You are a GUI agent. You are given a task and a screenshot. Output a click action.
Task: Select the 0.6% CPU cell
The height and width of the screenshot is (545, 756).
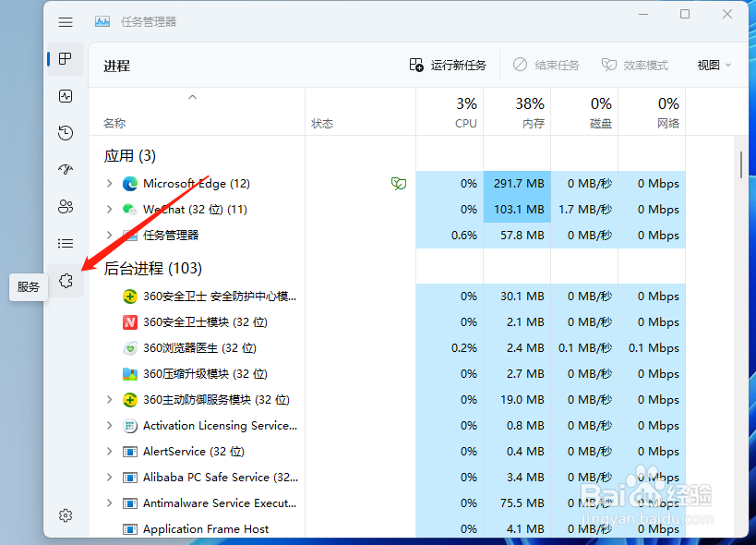click(450, 236)
